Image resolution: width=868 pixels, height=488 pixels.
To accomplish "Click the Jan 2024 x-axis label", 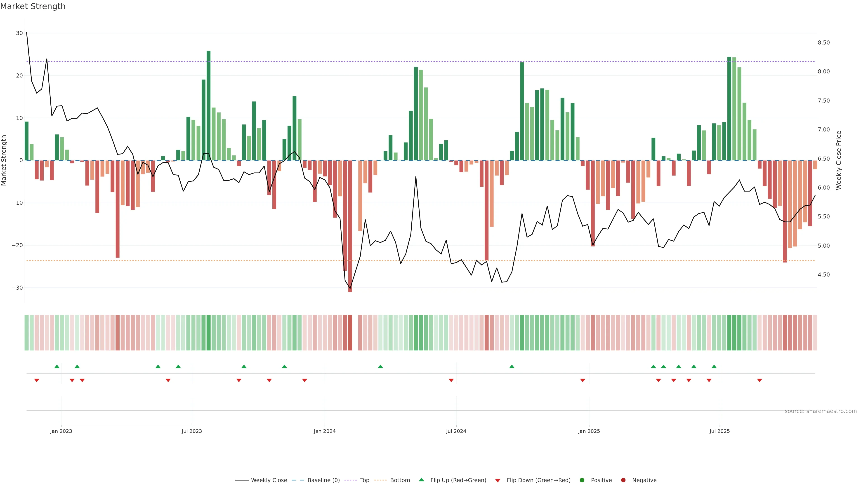I will [x=325, y=431].
